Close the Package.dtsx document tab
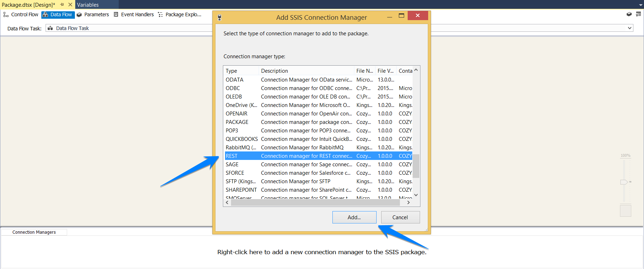Image resolution: width=644 pixels, height=269 pixels. tap(70, 5)
